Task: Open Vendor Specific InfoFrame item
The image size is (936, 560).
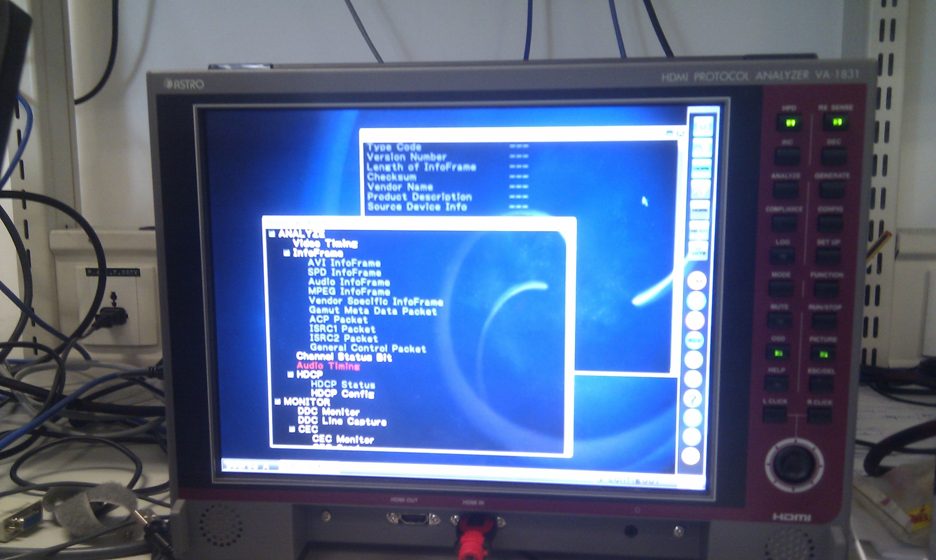Action: click(x=375, y=301)
